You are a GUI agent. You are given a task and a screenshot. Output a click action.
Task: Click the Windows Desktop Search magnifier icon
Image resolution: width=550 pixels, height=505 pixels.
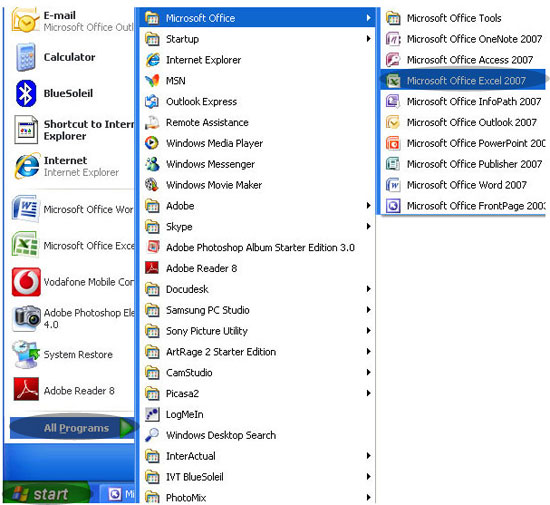tap(153, 435)
